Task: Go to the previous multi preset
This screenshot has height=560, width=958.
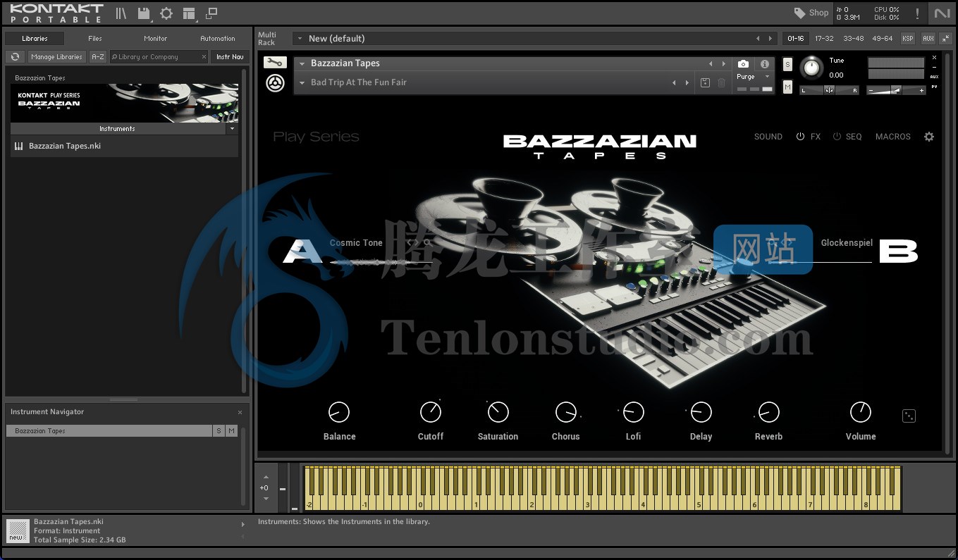Action: (x=759, y=38)
